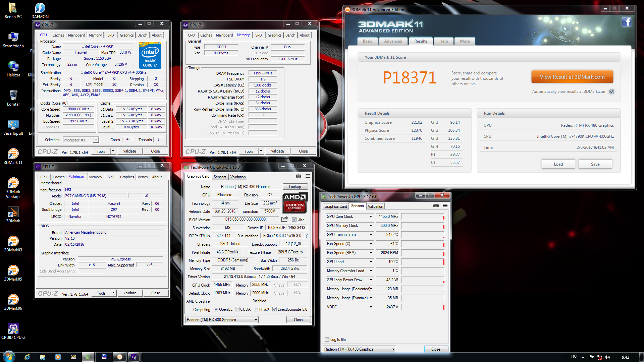Open the GPU-Z Graphics Card hamburger menu
Image resolution: width=644 pixels, height=362 pixels.
point(308,176)
